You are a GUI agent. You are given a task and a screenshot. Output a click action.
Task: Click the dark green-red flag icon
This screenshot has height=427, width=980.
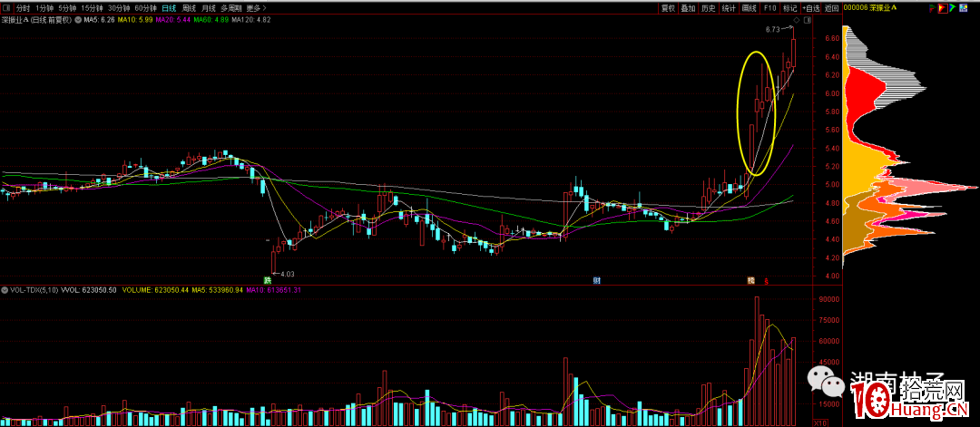(x=932, y=8)
